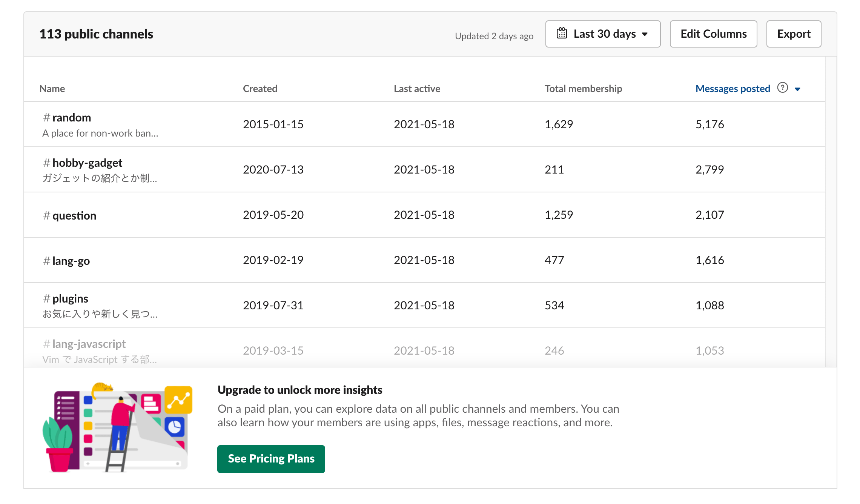Click the faded #lang-javascript channel

(x=89, y=344)
